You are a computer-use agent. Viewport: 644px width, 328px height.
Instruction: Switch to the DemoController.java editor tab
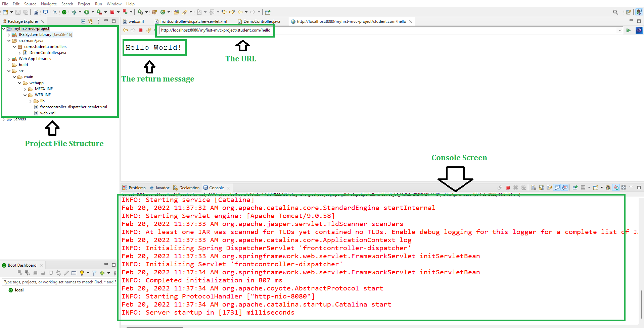coord(261,21)
